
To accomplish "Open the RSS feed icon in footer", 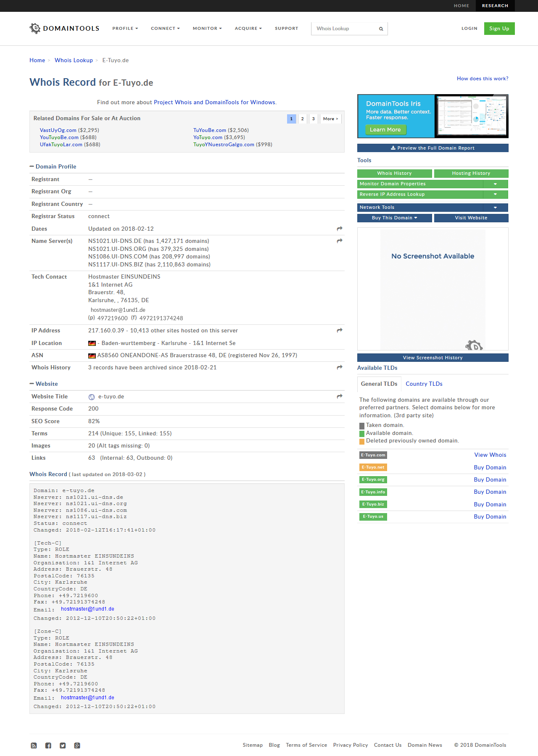I will [x=34, y=745].
